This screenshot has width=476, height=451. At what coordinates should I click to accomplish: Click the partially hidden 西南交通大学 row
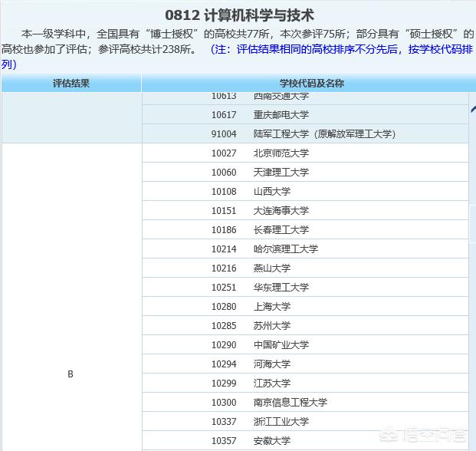tap(305, 98)
